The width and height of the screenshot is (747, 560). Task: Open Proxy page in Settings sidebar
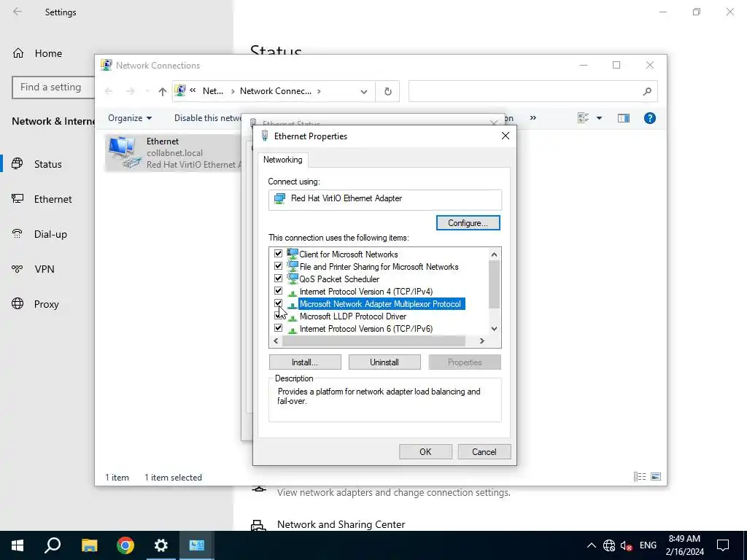tap(47, 304)
